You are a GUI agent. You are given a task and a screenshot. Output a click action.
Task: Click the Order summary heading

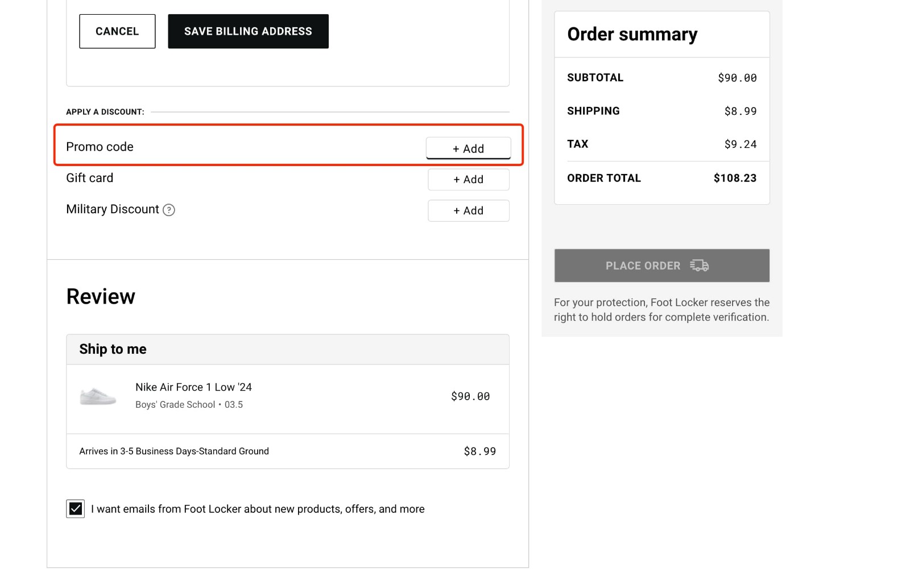(x=631, y=34)
